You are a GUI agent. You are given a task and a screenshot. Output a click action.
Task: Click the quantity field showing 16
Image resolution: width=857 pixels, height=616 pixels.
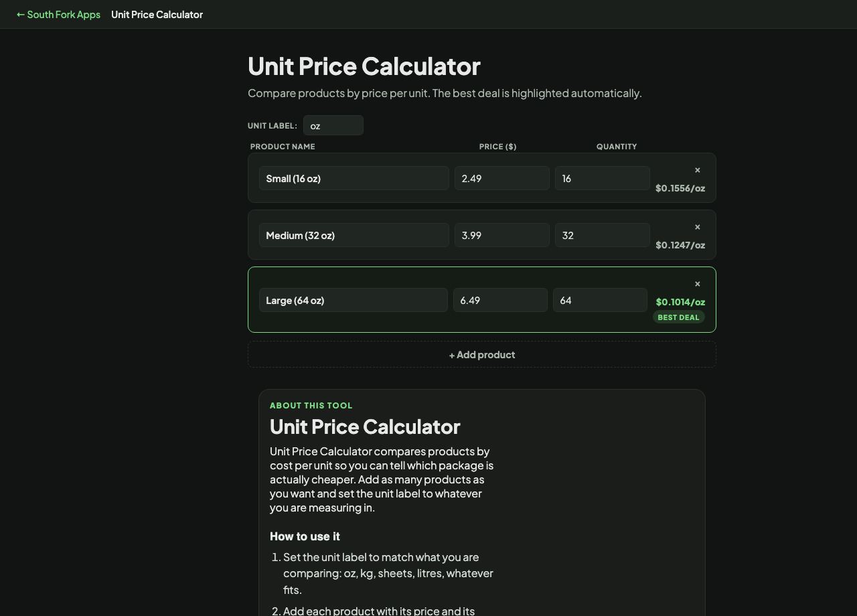[x=603, y=178]
